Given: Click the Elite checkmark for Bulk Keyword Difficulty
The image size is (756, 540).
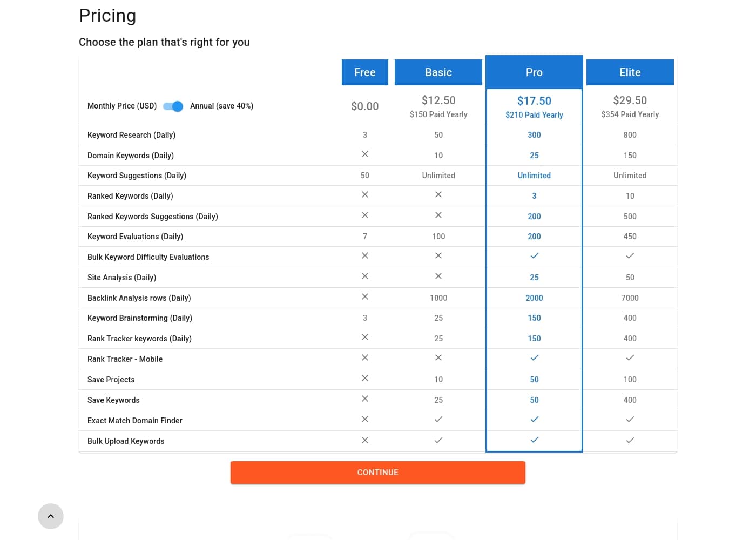Looking at the screenshot, I should (x=630, y=256).
